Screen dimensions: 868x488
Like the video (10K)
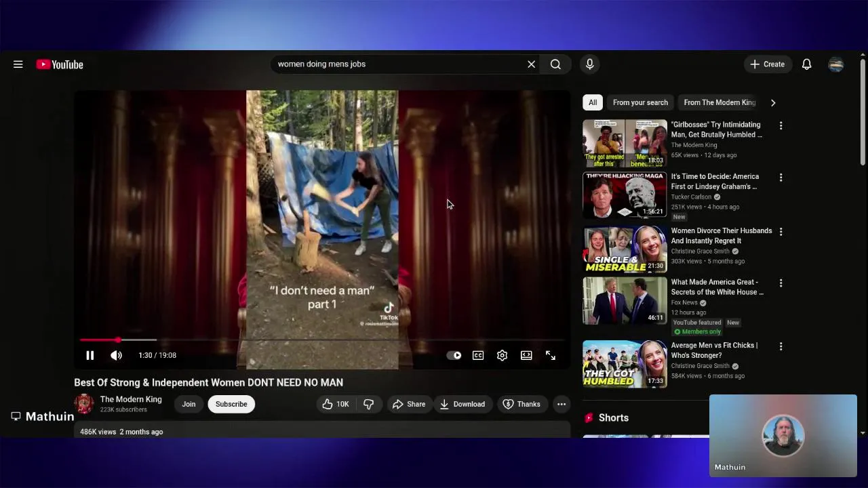tap(335, 404)
